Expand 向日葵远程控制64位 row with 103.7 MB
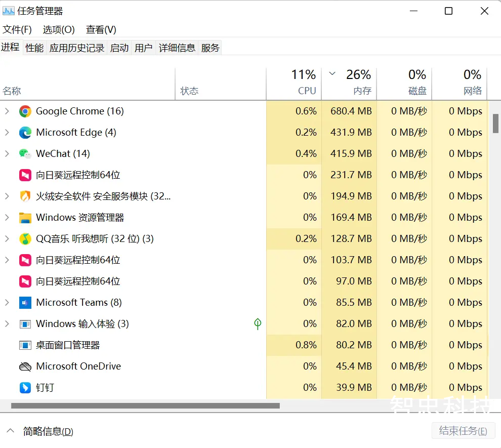The width and height of the screenshot is (501, 448). click(x=7, y=260)
